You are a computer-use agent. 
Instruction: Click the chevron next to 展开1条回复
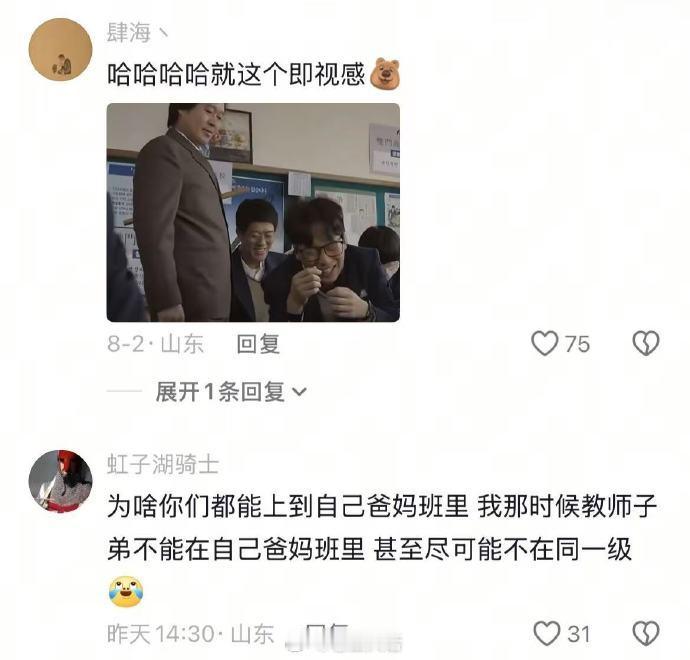(299, 392)
